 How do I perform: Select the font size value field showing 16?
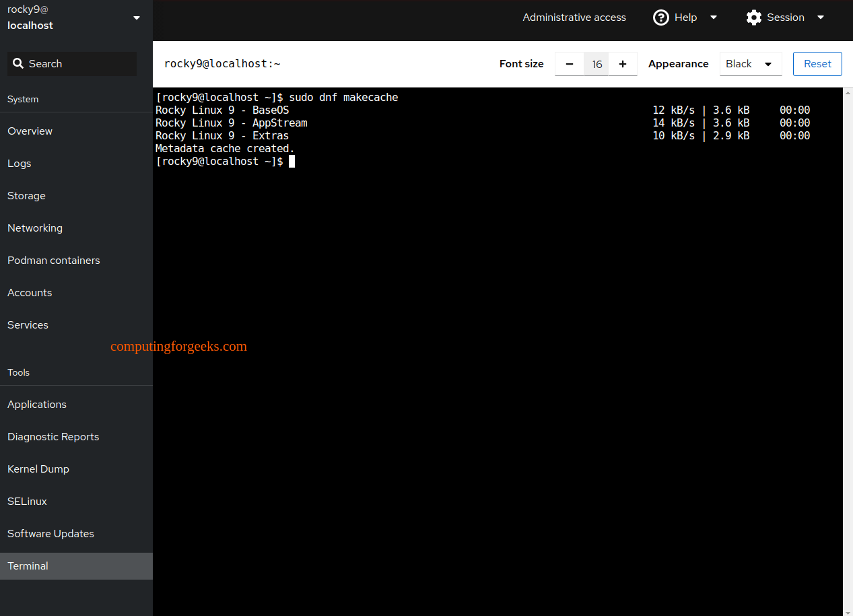point(596,64)
